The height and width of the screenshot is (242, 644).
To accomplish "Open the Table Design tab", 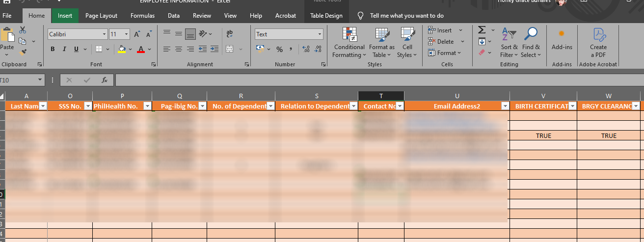I will (x=326, y=16).
